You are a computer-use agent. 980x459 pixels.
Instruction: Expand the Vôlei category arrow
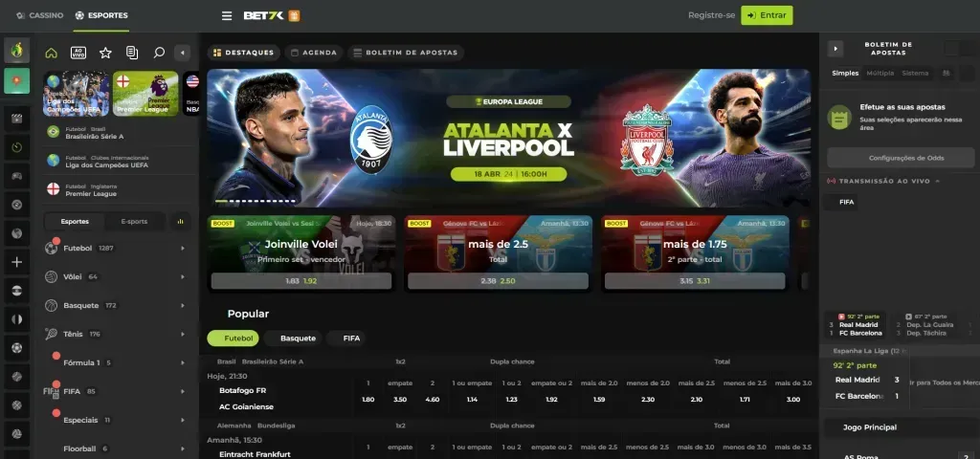point(183,276)
